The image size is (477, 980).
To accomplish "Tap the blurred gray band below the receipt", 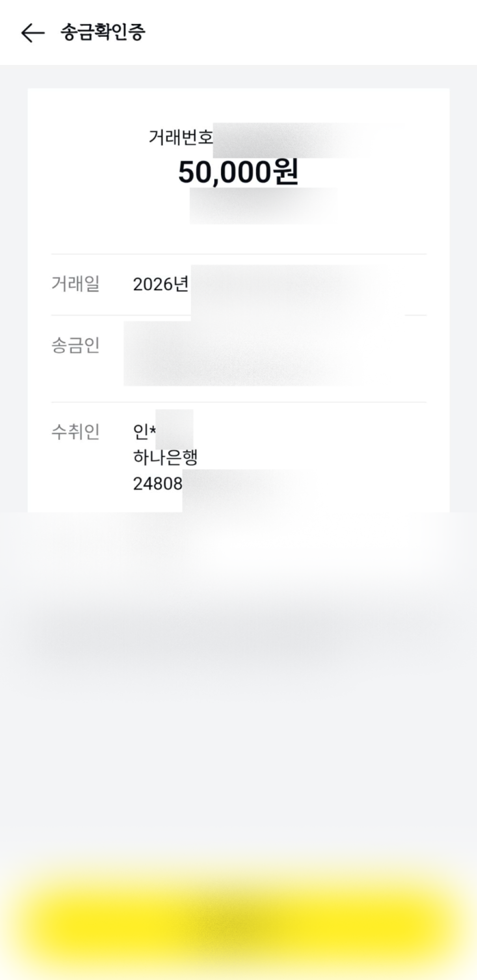I will pos(238,625).
